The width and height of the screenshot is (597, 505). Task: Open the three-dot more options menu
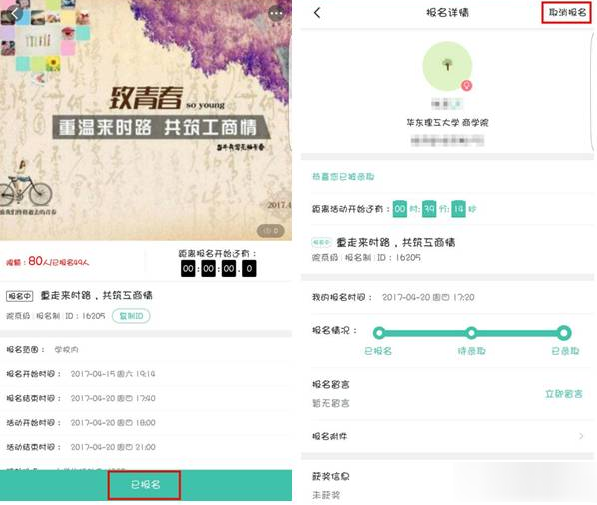tap(276, 14)
